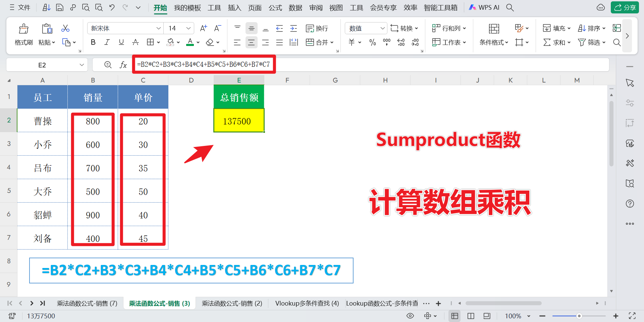
Task: Click the page layout view icon
Action: point(471,316)
